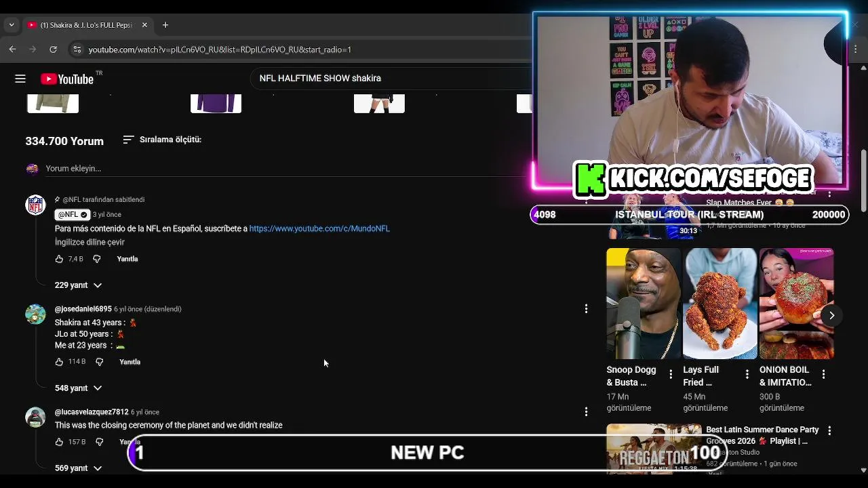Expand the 548 yanıt replies

[x=78, y=388]
